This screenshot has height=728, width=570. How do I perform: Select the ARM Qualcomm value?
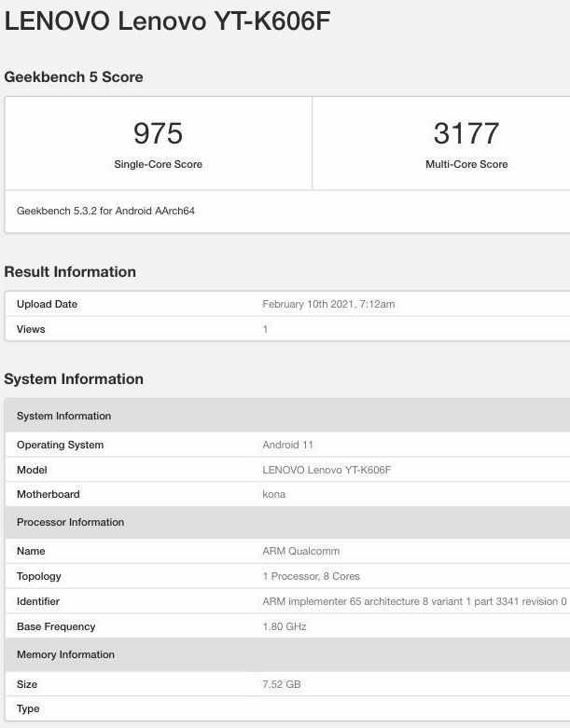pos(301,551)
